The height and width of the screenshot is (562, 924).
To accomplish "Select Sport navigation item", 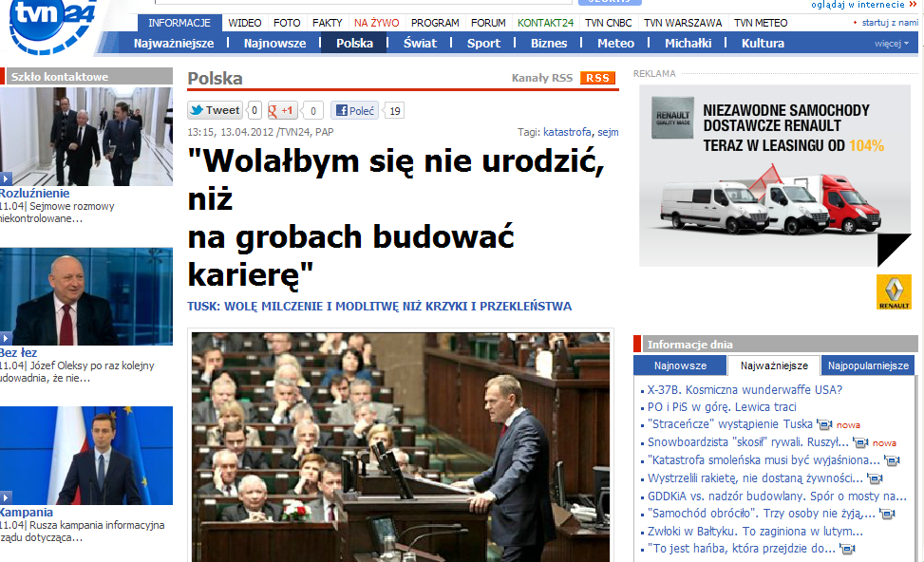I will click(x=483, y=43).
